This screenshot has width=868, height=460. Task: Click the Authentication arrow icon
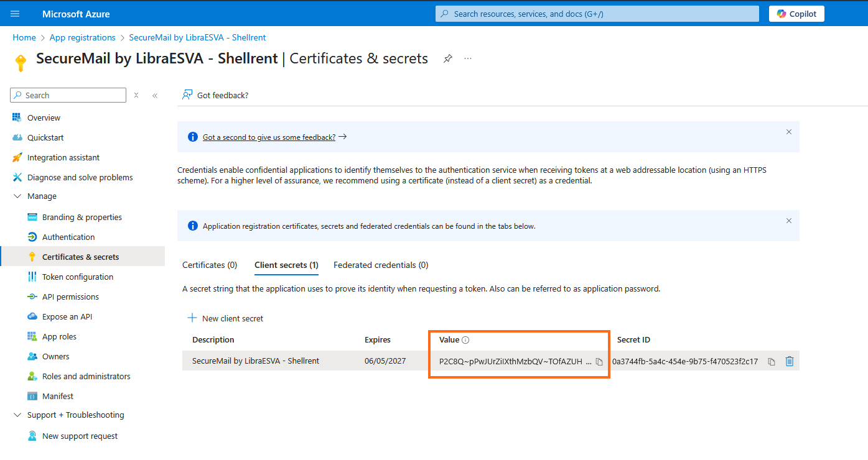click(32, 237)
